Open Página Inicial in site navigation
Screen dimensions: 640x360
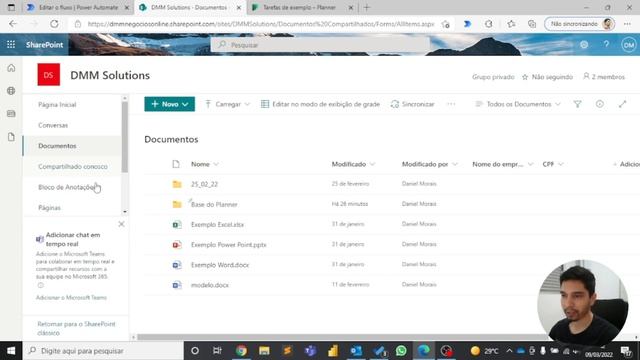[x=57, y=104]
